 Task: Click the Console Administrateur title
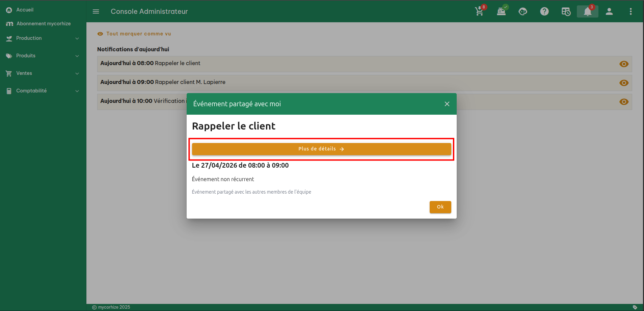point(149,11)
